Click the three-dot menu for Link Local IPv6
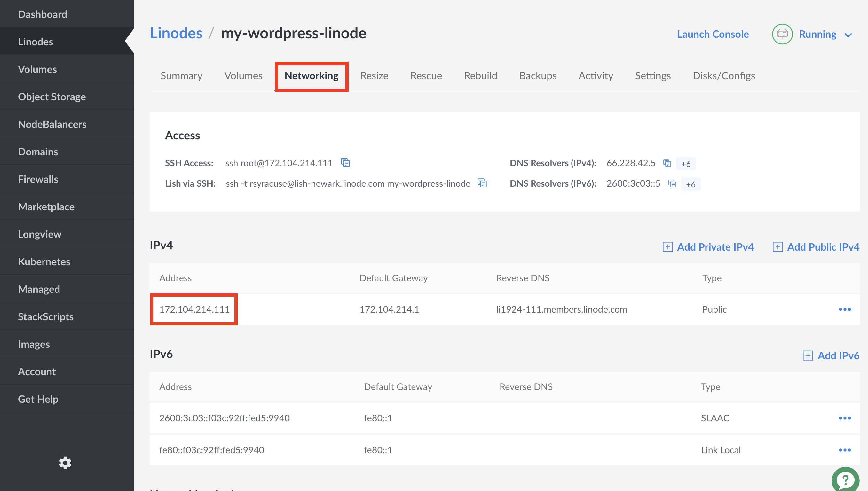 point(845,450)
